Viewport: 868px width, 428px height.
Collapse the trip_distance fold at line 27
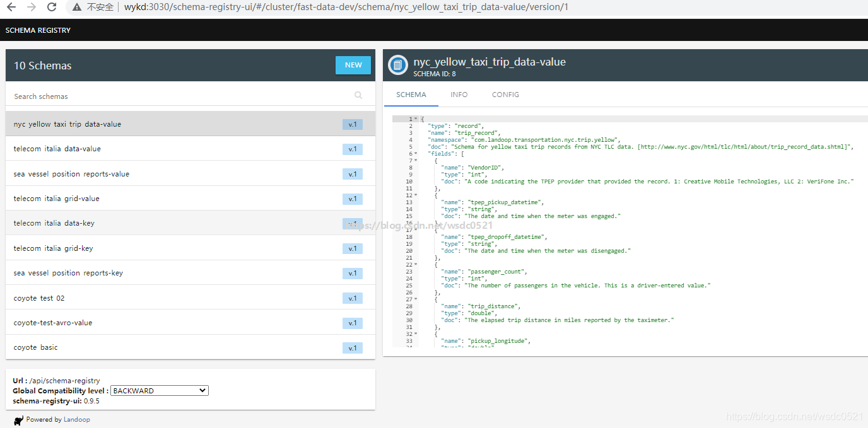coord(416,299)
